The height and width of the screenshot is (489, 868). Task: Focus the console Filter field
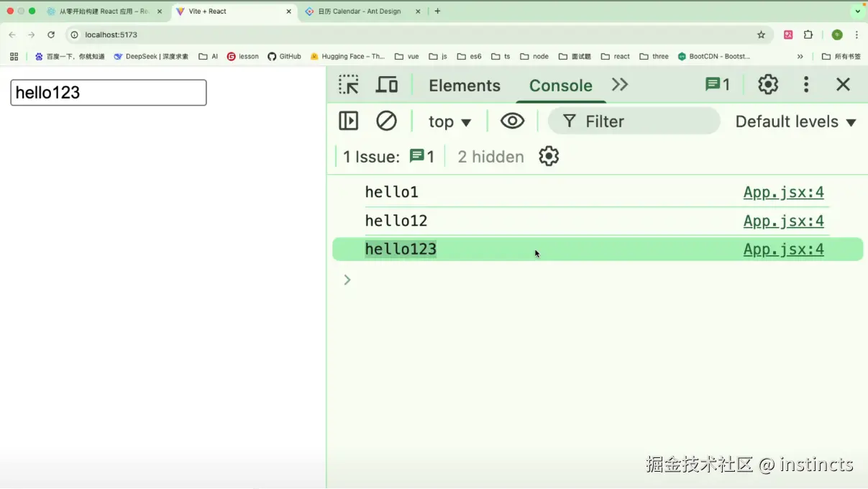[x=634, y=122]
